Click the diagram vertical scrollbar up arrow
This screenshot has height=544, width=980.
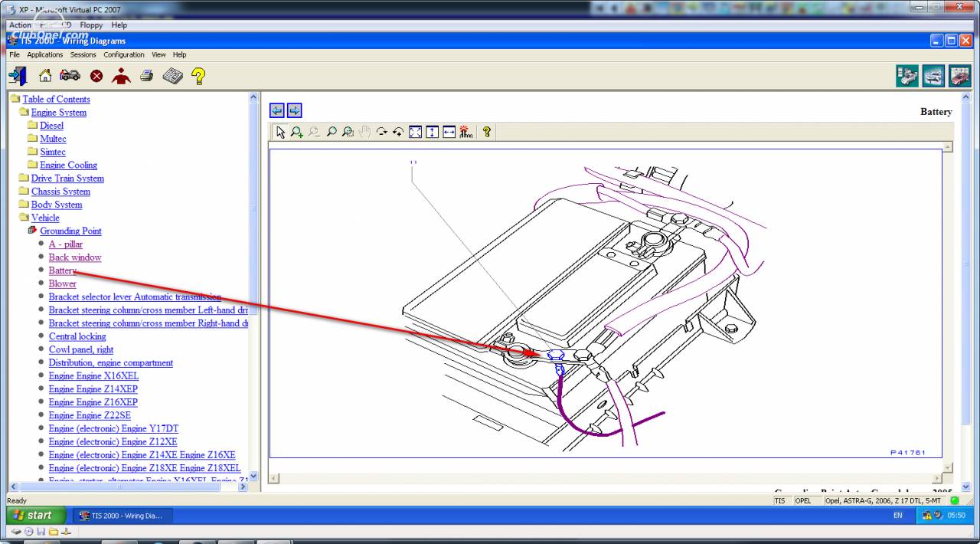948,146
